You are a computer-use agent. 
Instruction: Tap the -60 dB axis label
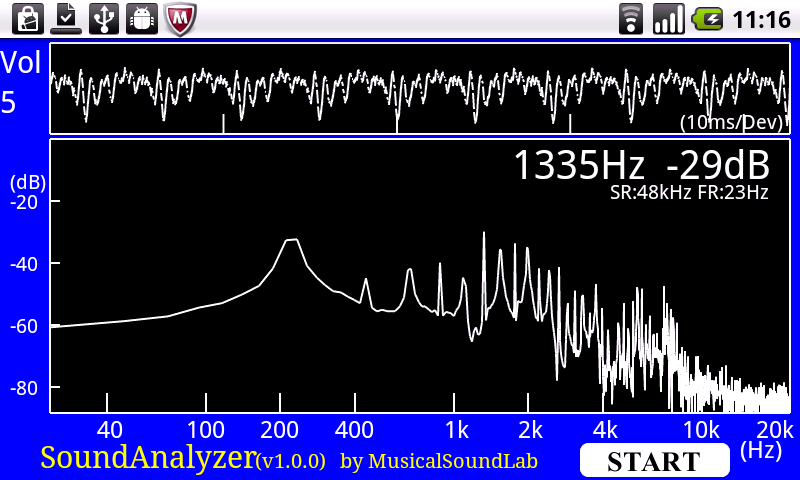coord(24,326)
